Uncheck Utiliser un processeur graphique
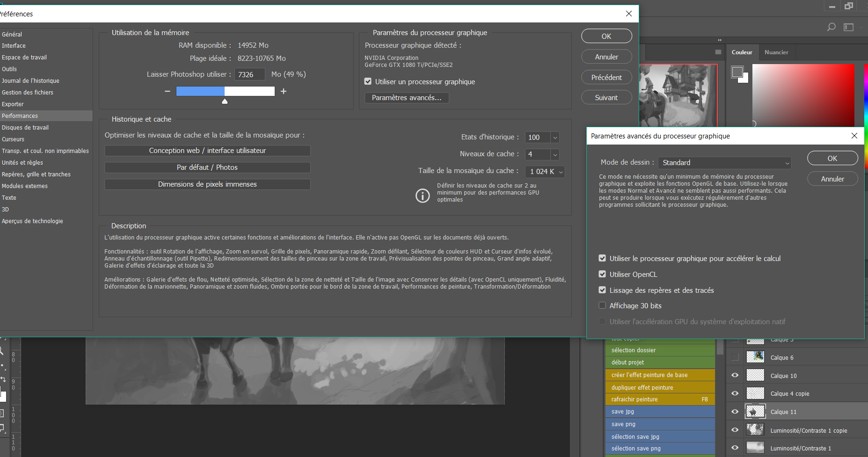868x457 pixels. (x=368, y=81)
